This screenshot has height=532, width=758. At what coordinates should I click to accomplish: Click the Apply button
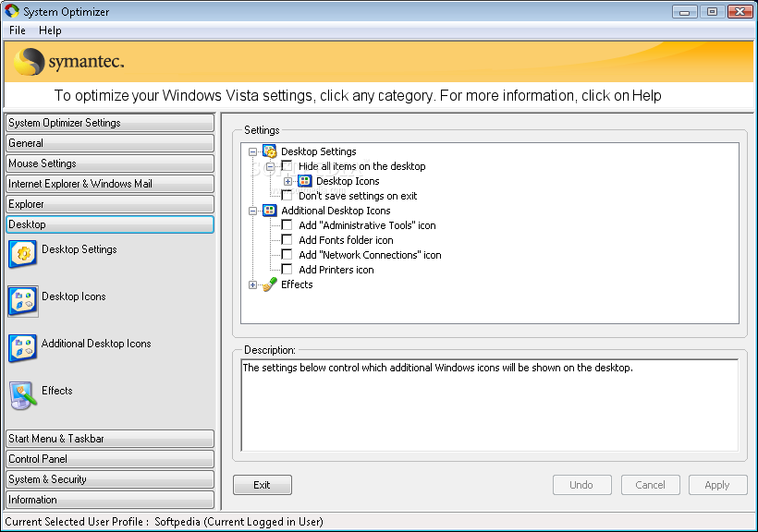coord(718,485)
